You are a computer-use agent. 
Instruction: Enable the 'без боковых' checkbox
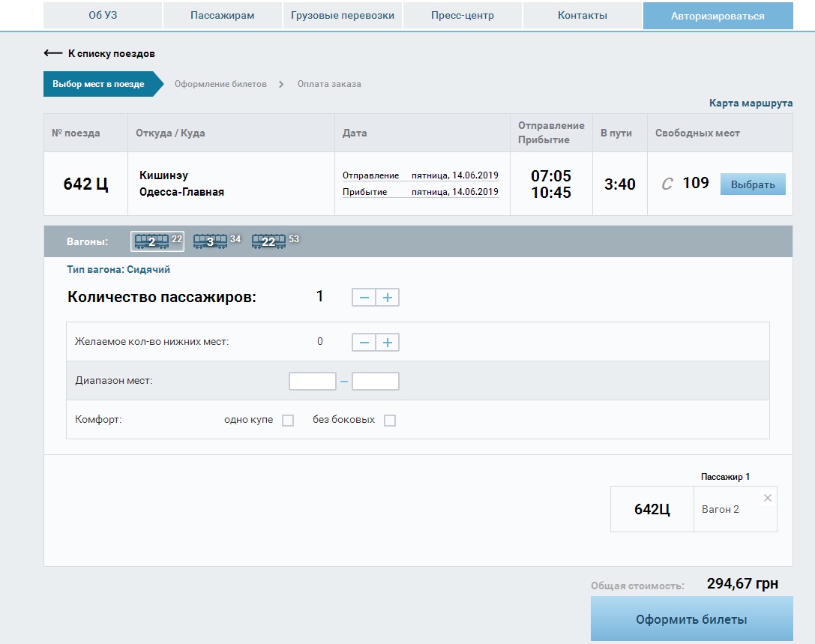[390, 421]
